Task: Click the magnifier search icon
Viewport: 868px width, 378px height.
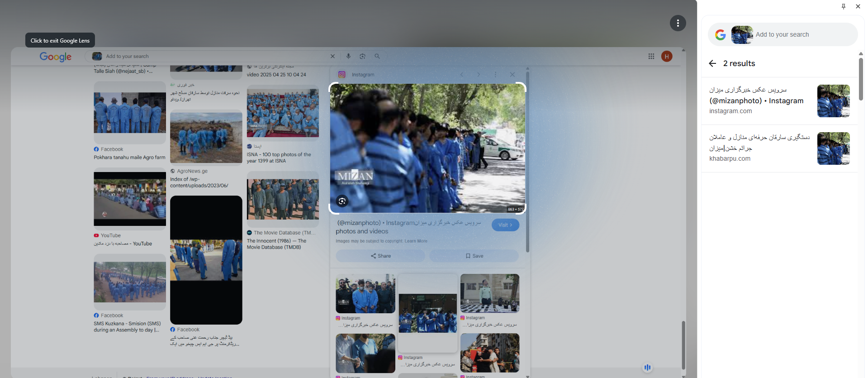Action: pyautogui.click(x=377, y=56)
